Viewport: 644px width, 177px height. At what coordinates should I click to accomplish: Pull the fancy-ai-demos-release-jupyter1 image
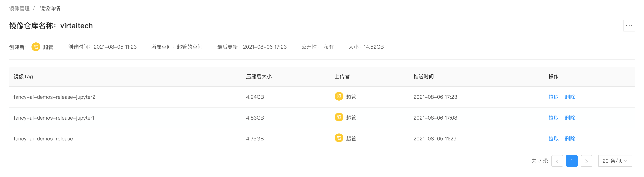pyautogui.click(x=553, y=118)
